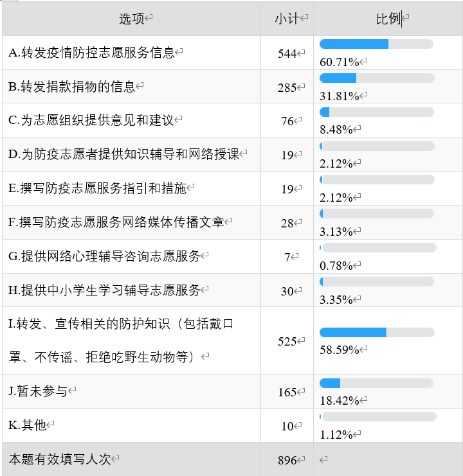Click the 小计 column header
This screenshot has width=463, height=476.
coord(287,19)
